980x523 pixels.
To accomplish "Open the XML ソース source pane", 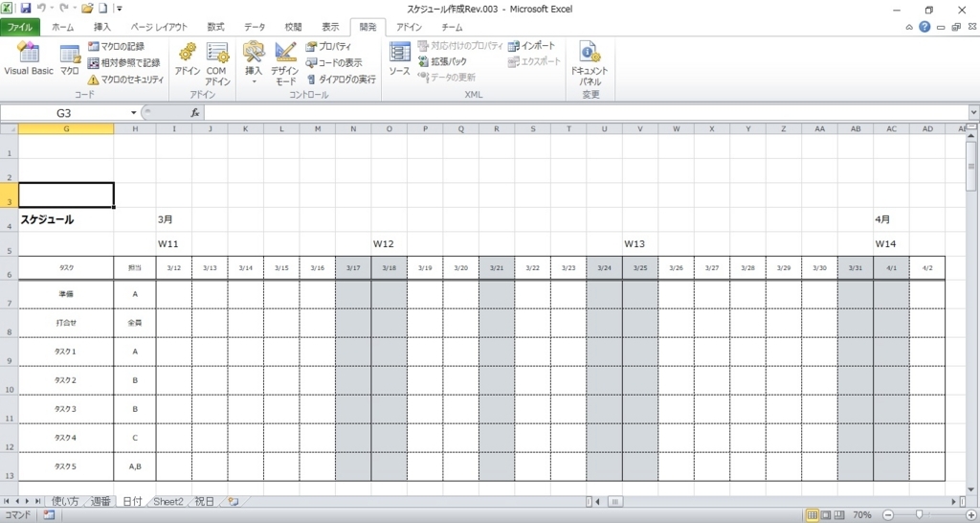I will coord(399,59).
